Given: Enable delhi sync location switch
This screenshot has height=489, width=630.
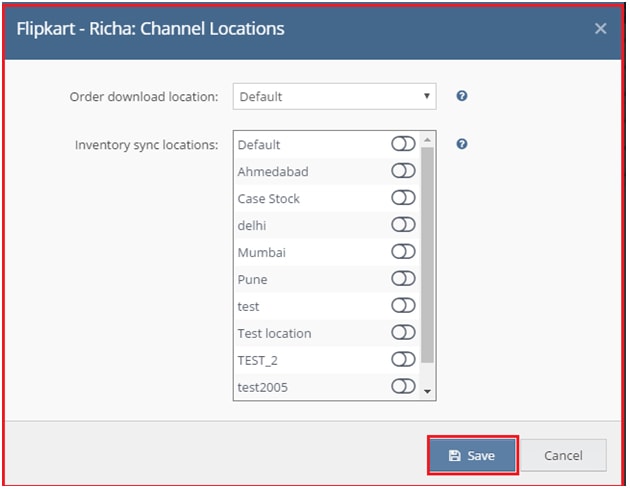Looking at the screenshot, I should (403, 225).
